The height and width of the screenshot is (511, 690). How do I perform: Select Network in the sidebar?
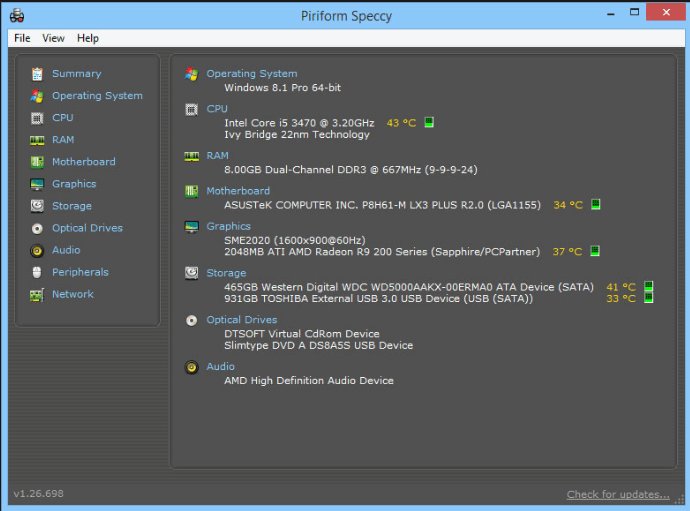coord(73,294)
